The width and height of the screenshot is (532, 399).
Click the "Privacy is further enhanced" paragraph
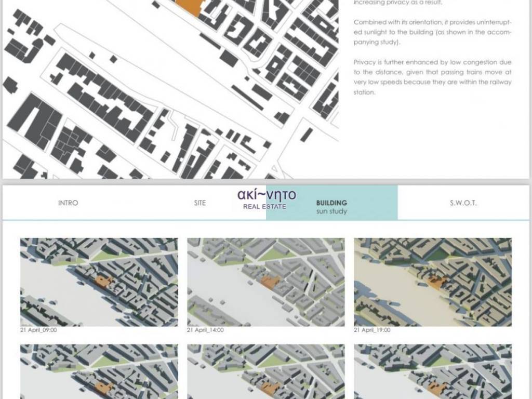point(432,77)
